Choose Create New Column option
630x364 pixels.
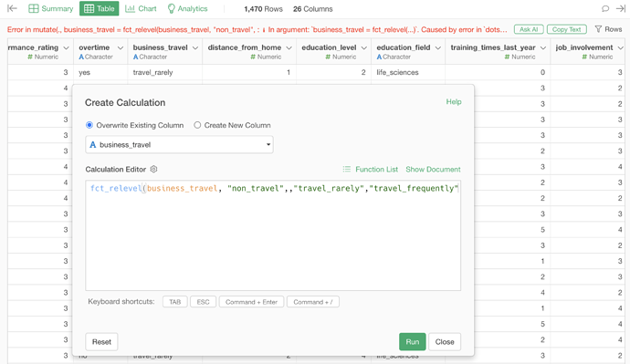point(197,125)
